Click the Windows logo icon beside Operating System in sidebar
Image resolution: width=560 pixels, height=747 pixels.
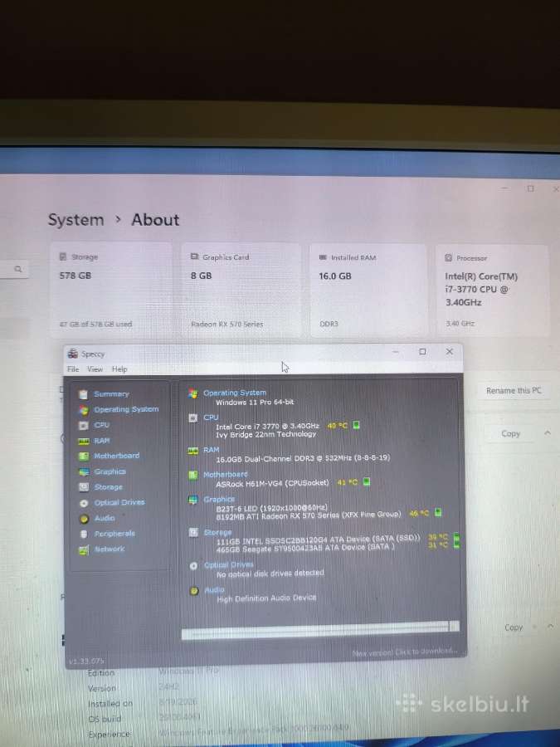(83, 410)
